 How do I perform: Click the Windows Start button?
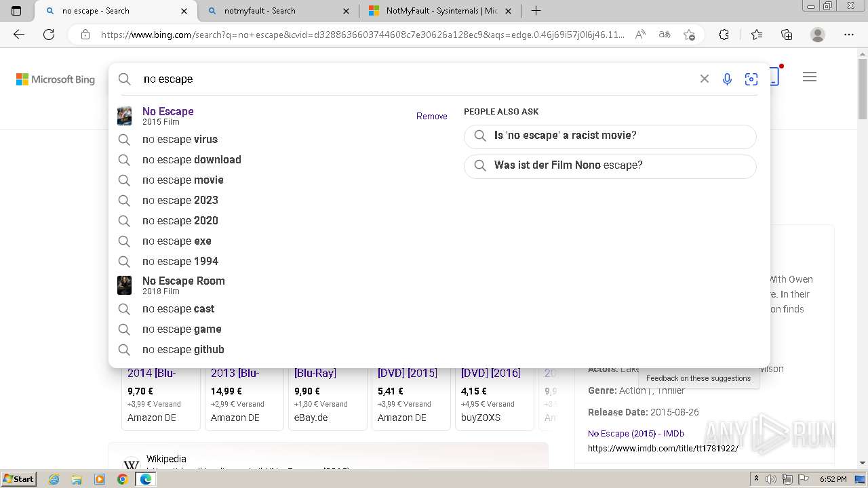tap(18, 479)
